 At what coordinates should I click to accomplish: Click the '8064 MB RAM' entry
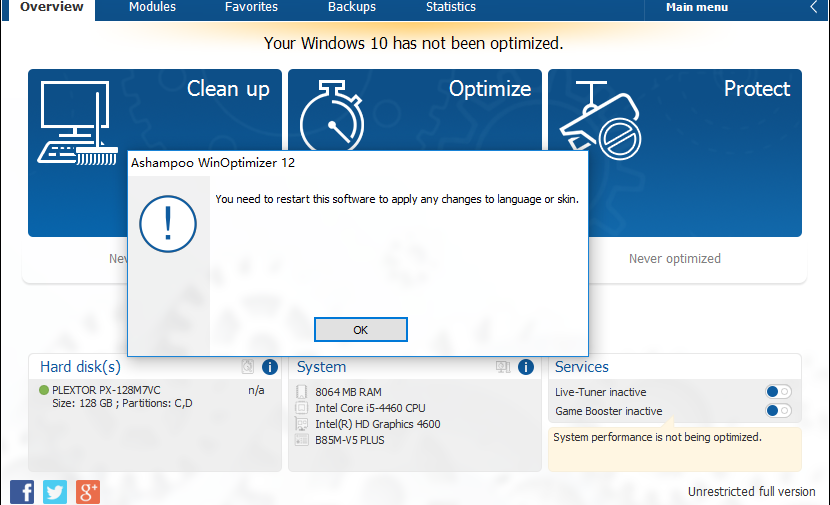coord(348,392)
